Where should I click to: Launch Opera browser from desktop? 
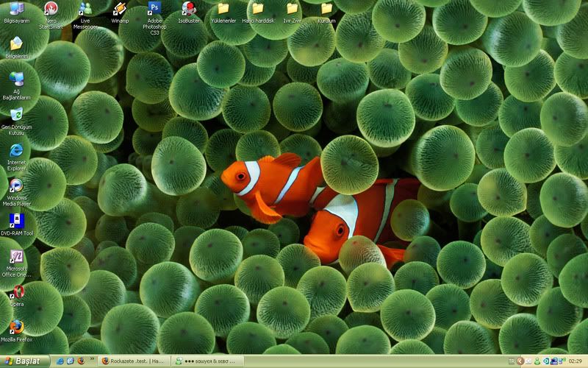coord(16,292)
